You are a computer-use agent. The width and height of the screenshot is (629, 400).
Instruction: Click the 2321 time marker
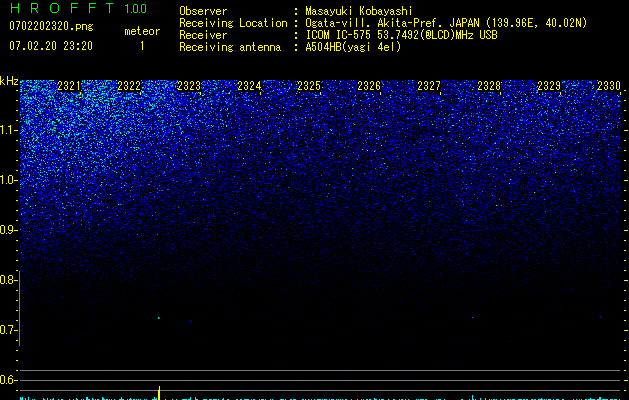(69, 85)
